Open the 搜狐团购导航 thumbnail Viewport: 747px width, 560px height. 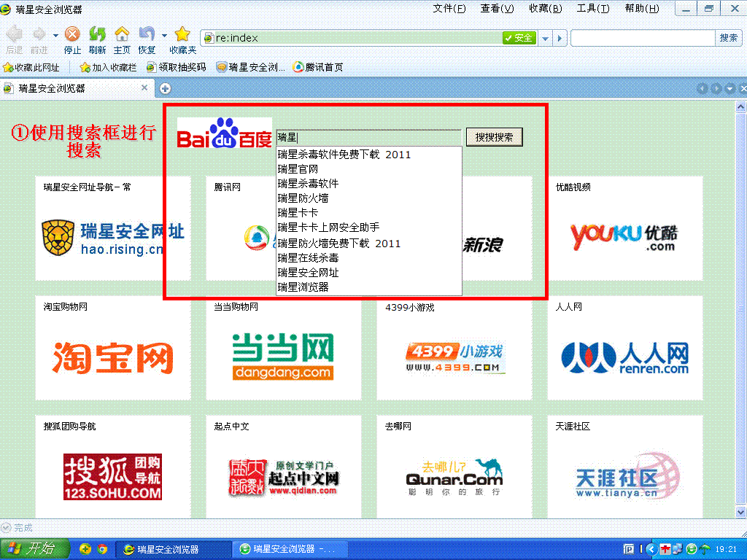[x=113, y=467]
